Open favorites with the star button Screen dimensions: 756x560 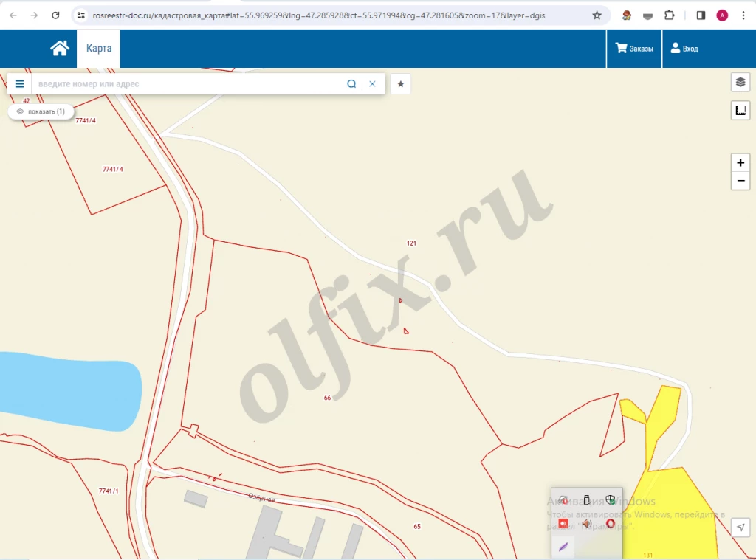[x=400, y=84]
